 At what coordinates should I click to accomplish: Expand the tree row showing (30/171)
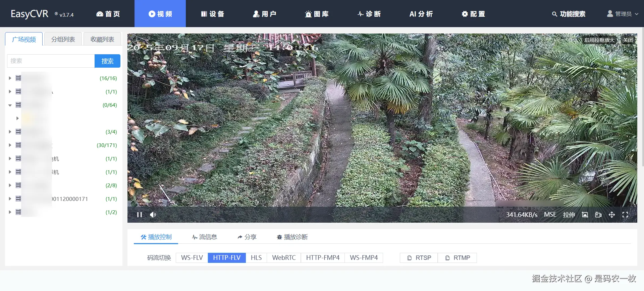10,145
